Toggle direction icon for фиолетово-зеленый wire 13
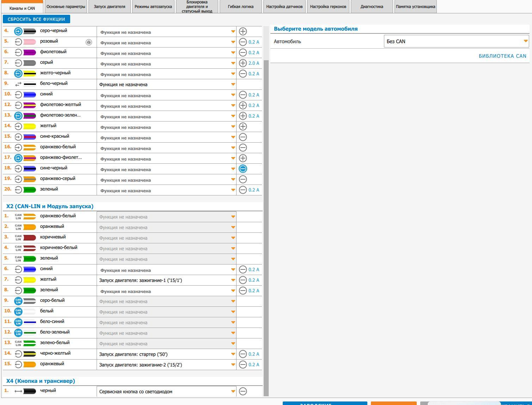The height and width of the screenshot is (405, 532). (x=18, y=116)
